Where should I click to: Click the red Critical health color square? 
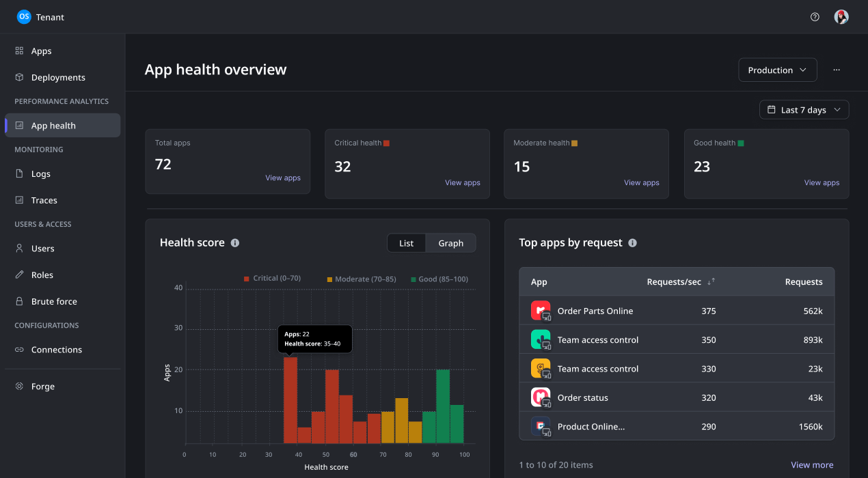click(x=386, y=143)
